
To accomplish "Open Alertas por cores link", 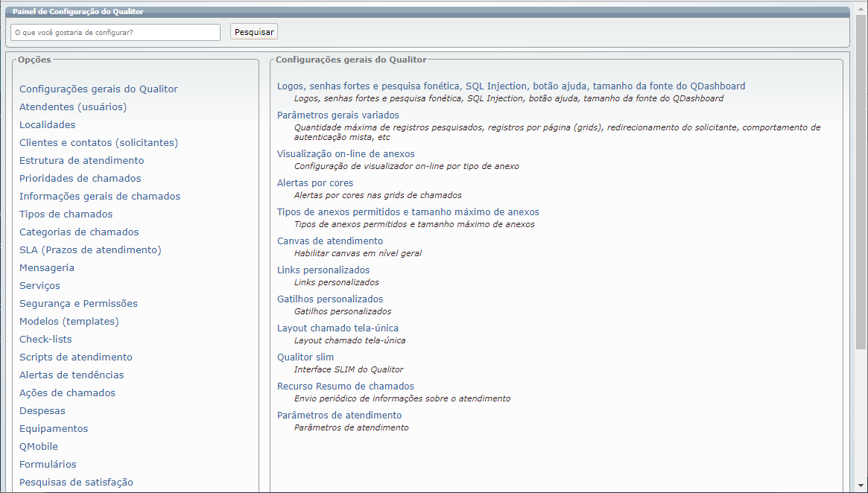I will tap(315, 182).
